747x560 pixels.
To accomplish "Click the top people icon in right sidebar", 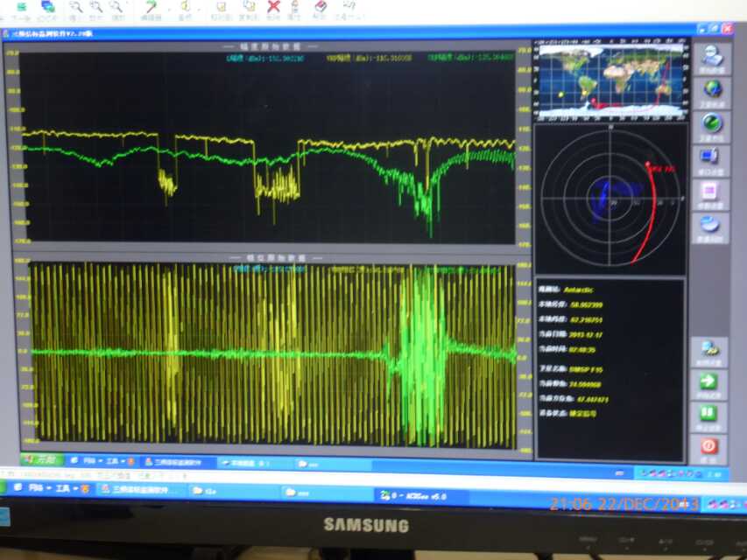I will 713,55.
